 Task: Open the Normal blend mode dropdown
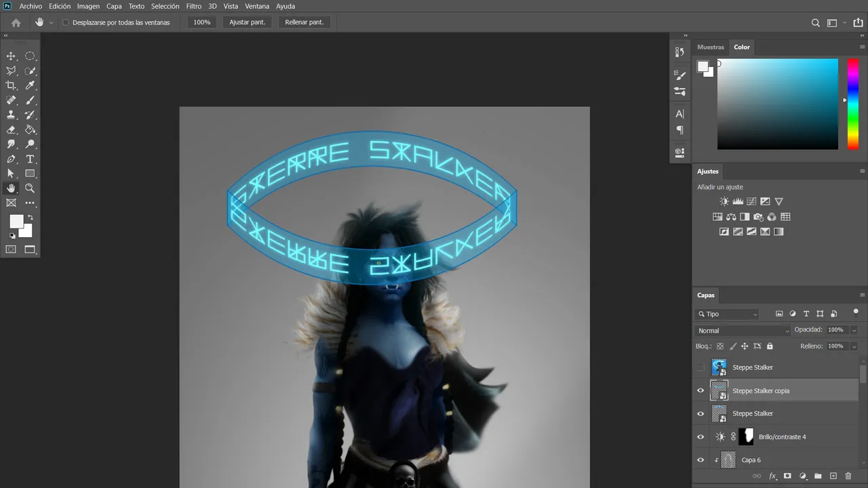[x=743, y=330]
